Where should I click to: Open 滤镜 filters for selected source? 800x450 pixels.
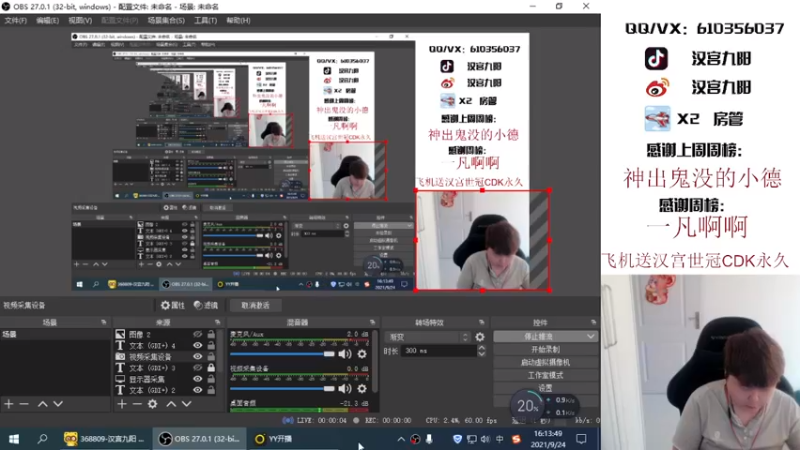206,305
